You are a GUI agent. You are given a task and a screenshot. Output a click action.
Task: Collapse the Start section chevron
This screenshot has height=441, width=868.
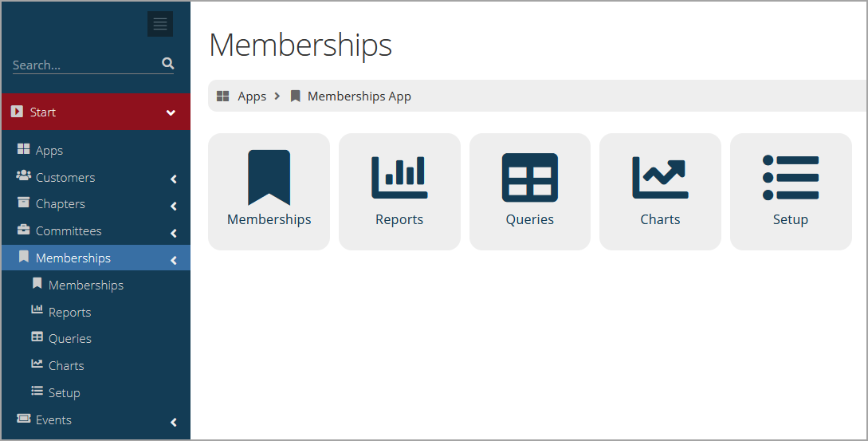click(171, 112)
